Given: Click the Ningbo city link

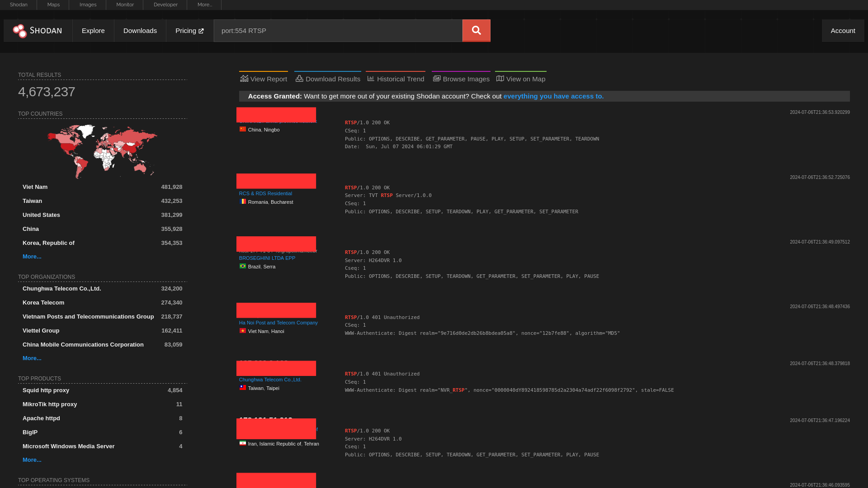Looking at the screenshot, I should pyautogui.click(x=272, y=130).
